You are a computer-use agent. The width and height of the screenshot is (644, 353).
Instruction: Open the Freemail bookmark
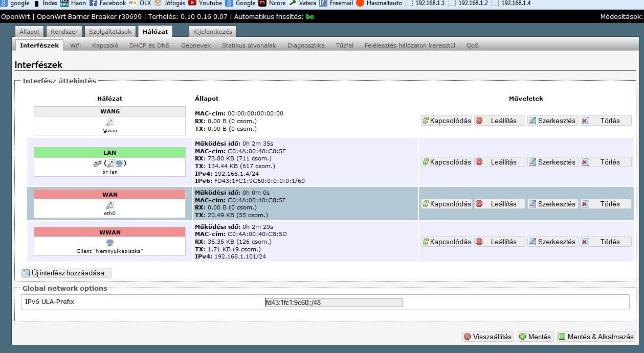point(336,3)
